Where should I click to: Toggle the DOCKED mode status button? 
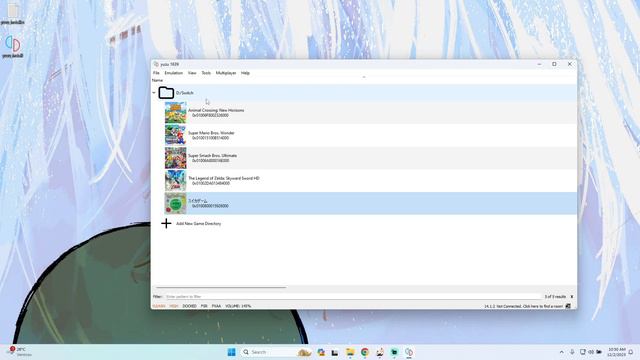[189, 306]
